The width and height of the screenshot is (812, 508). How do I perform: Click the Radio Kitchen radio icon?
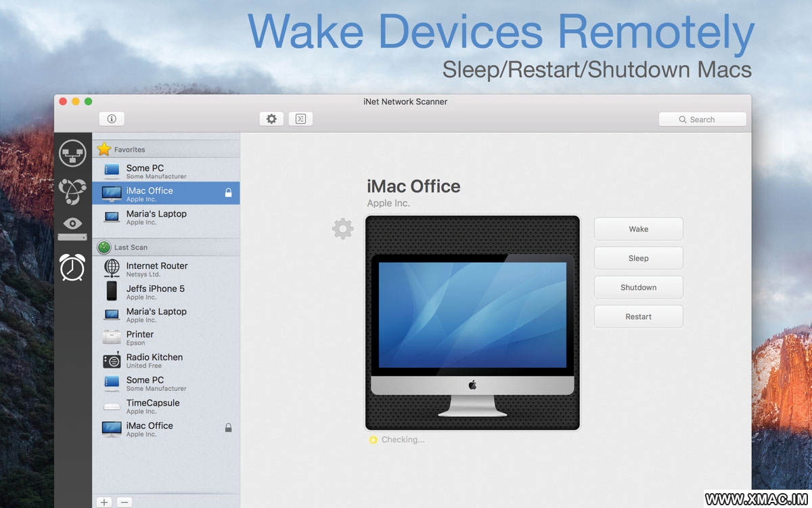112,360
